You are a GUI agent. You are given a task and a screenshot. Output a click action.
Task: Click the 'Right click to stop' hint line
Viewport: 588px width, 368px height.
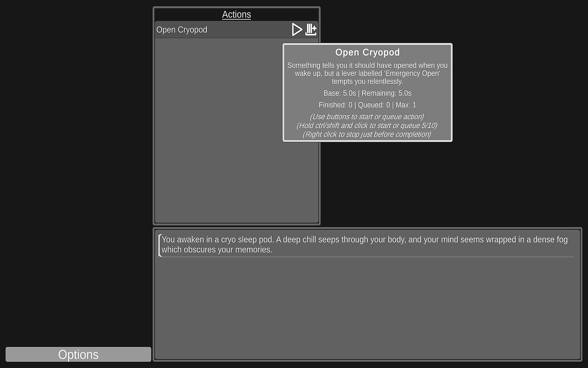pyautogui.click(x=367, y=134)
